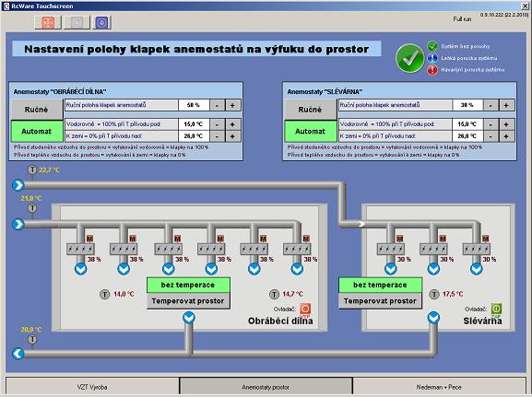Select bez temperace for Slévárna

pos(381,286)
